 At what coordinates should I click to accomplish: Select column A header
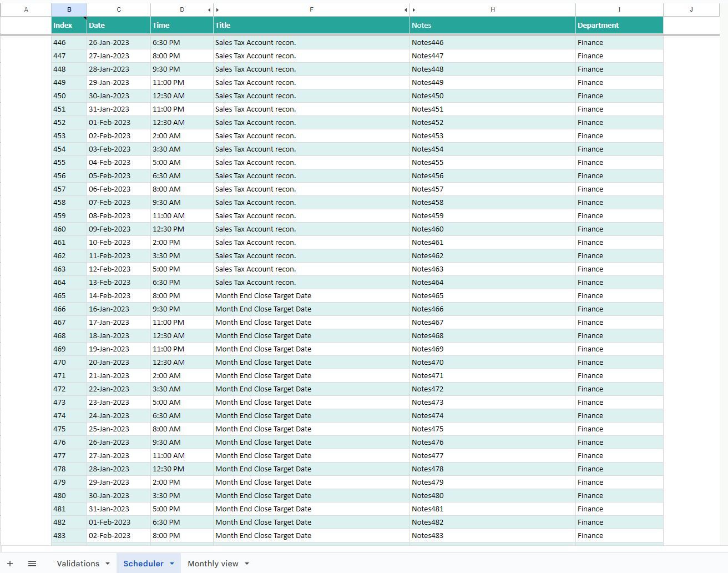tap(26, 9)
